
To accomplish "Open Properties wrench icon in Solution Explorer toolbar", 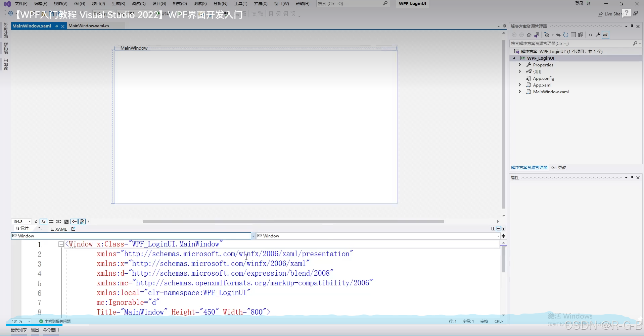I will (x=598, y=35).
